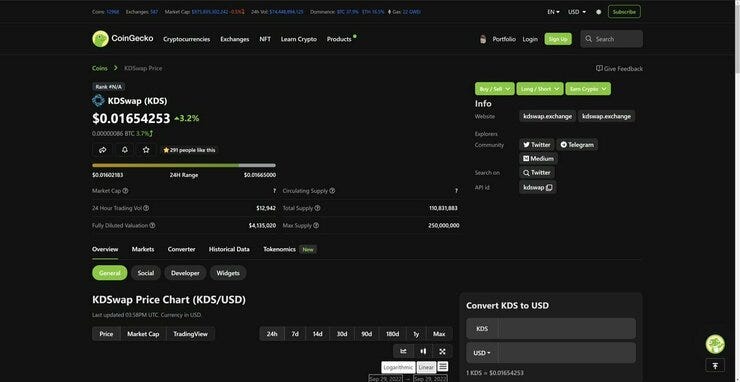This screenshot has width=740, height=382.
Task: Show the Market Cap chart view
Action: point(143,334)
